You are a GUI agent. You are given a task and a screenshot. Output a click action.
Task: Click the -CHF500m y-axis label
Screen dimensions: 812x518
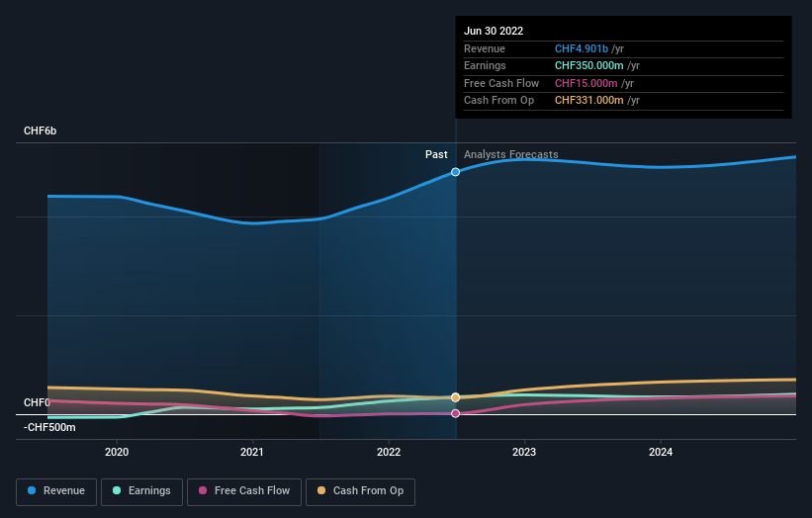click(49, 427)
